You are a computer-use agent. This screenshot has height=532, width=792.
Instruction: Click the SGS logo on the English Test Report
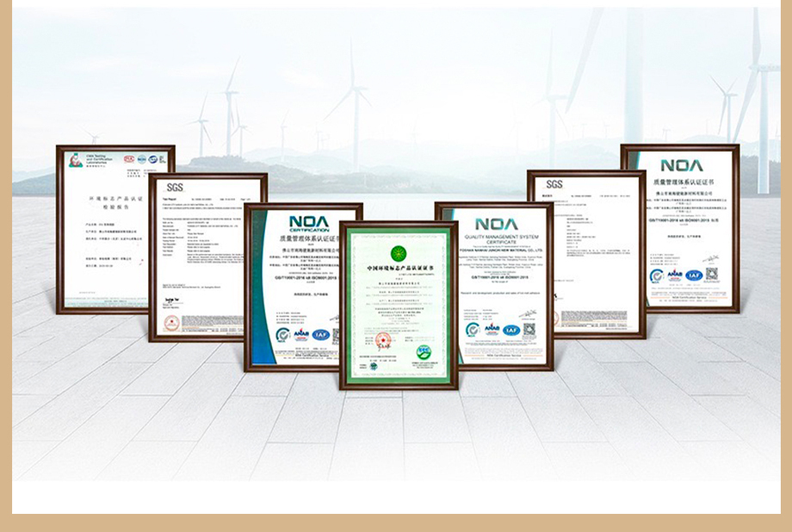pyautogui.click(x=175, y=188)
